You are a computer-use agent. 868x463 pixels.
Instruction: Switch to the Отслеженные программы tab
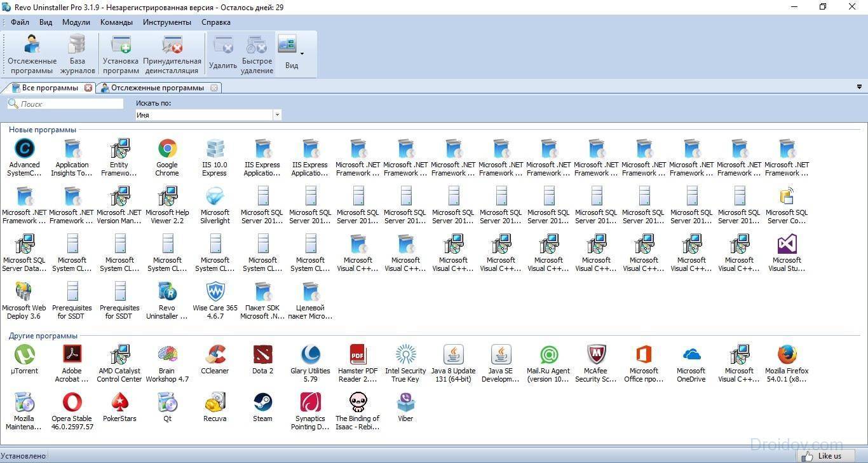pyautogui.click(x=157, y=88)
